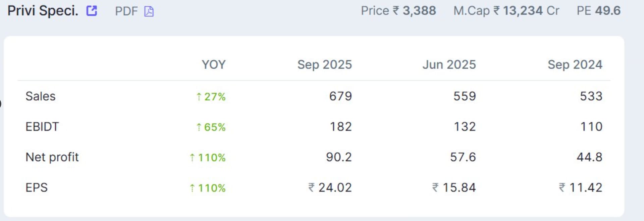
Task: Click the EBIDT YOY up arrow icon
Action: pyautogui.click(x=199, y=127)
